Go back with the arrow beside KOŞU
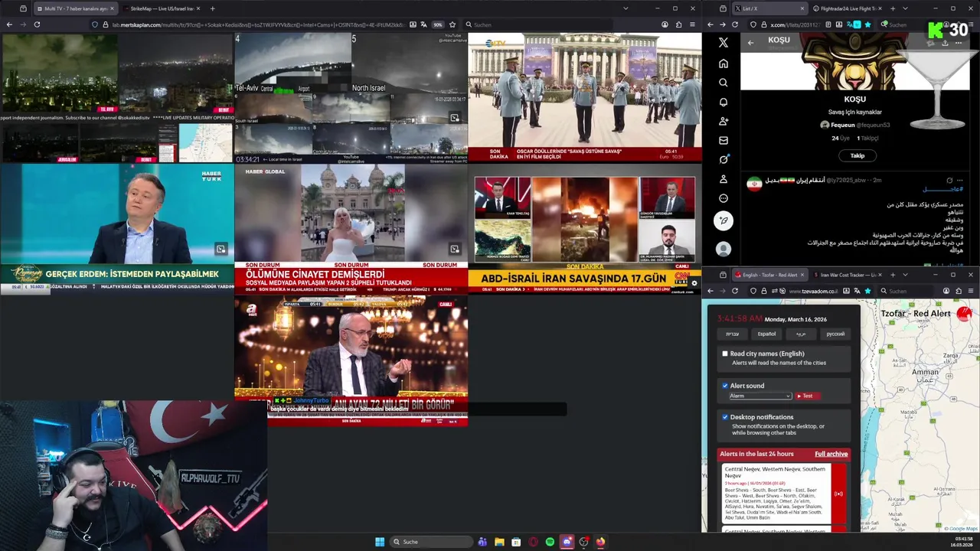The height and width of the screenshot is (551, 980). click(751, 42)
